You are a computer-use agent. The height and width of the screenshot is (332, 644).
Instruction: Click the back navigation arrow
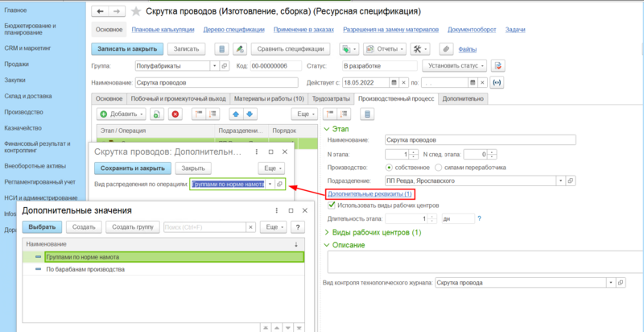pyautogui.click(x=100, y=11)
